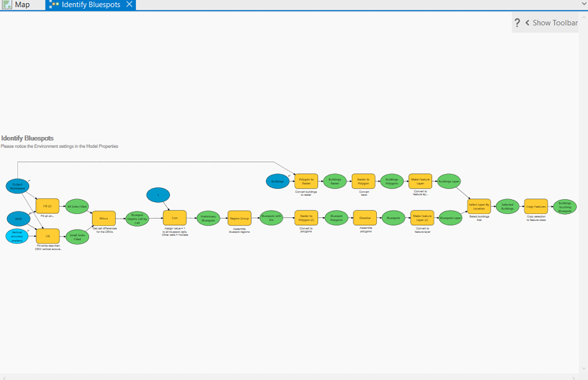The image size is (588, 380).
Task: Click the Region Group tool element
Action: (239, 218)
